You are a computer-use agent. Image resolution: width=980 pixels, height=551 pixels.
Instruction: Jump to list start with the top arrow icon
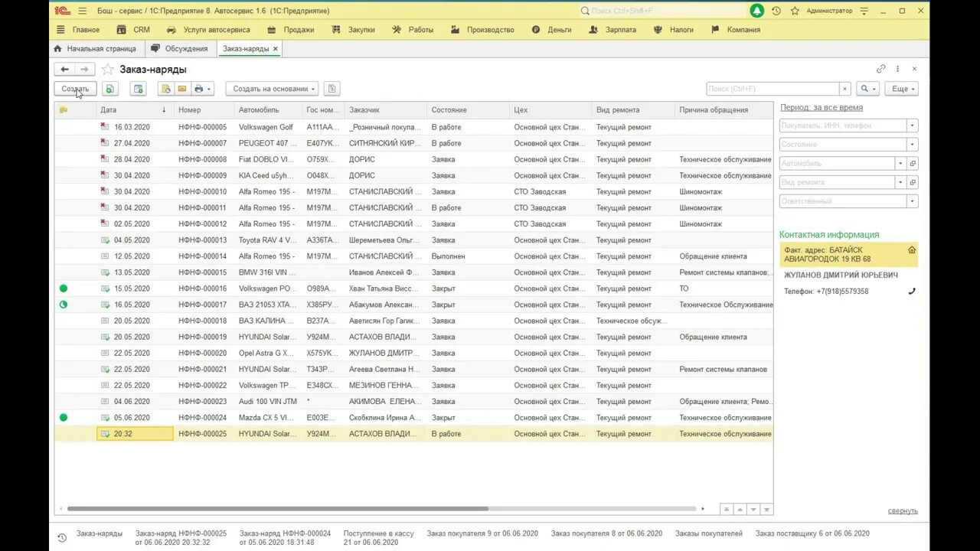(x=726, y=509)
